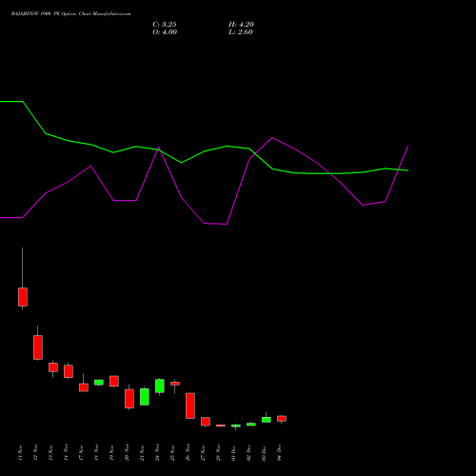Click the open value 'O: 4.00'
This screenshot has width=476, height=476.
click(x=165, y=32)
